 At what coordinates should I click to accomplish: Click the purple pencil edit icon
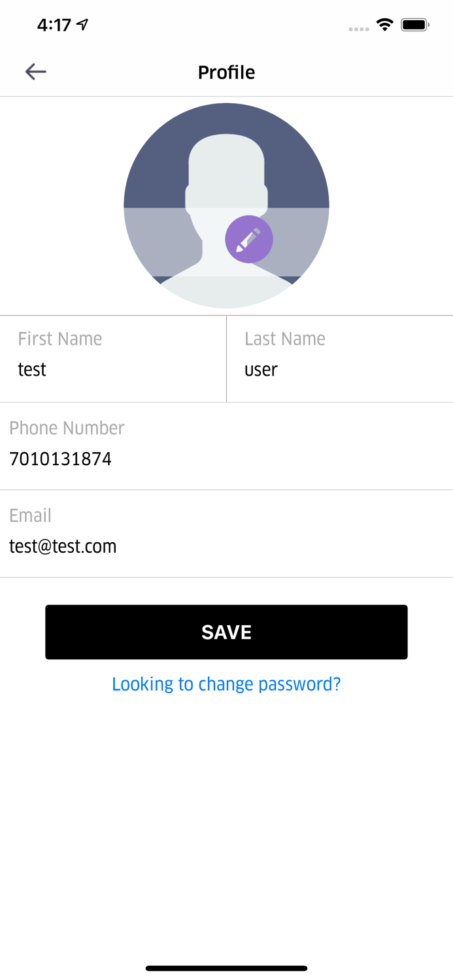pyautogui.click(x=249, y=239)
